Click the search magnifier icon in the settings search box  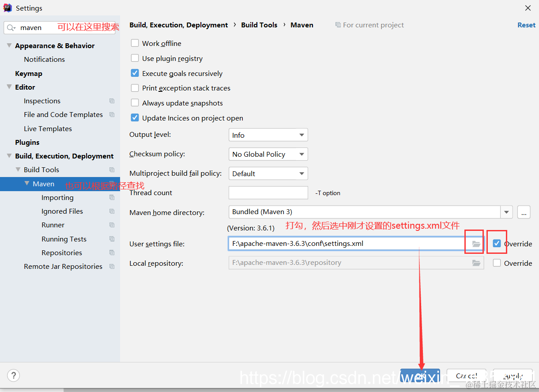[x=11, y=28]
